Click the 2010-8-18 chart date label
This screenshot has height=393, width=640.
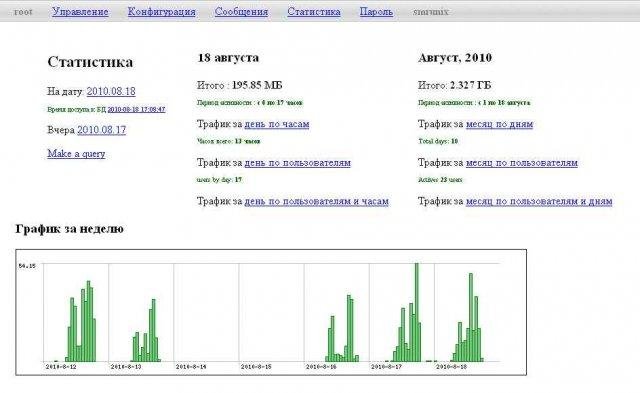pos(451,366)
